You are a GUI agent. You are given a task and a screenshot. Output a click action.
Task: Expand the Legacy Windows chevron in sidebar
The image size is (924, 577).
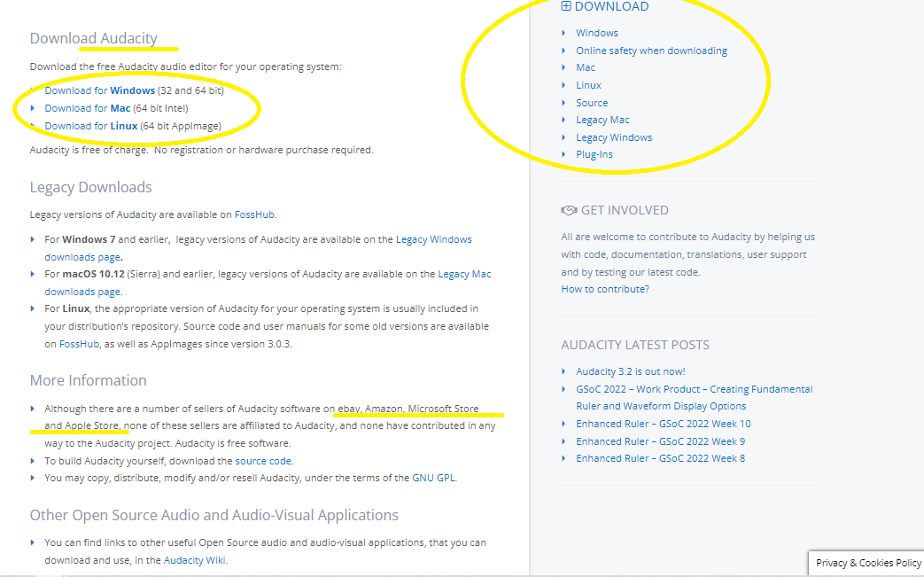pos(563,137)
